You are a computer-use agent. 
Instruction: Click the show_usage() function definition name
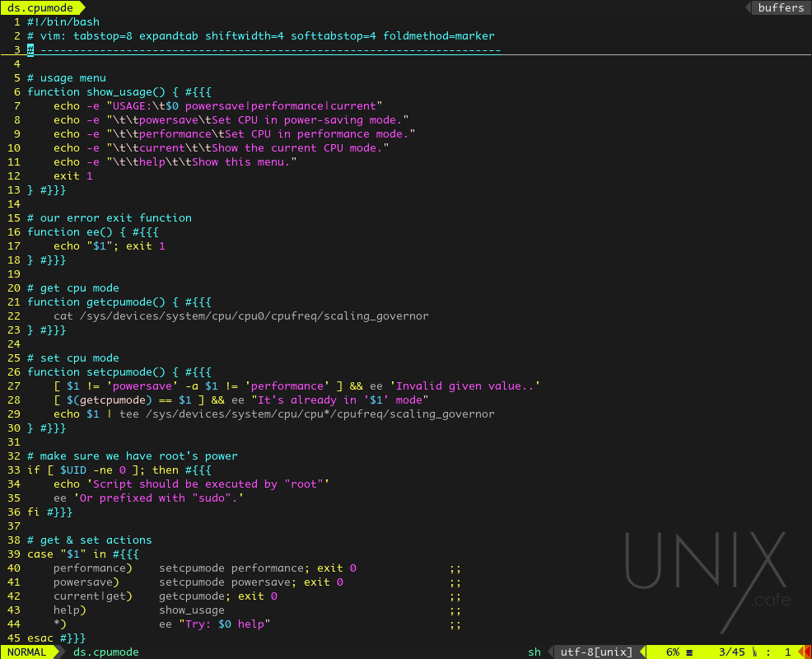point(126,91)
